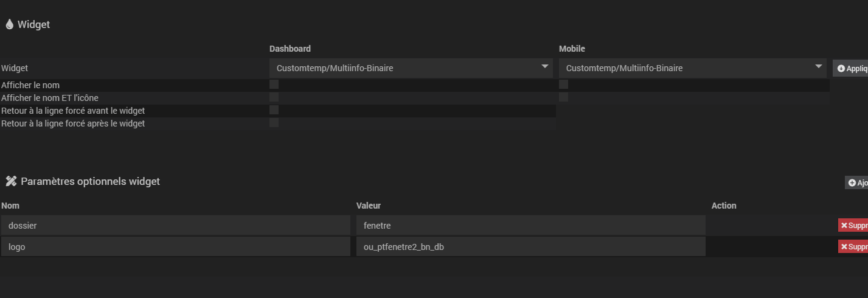Screen dimensions: 868x298
Task: Click the 'ou_ptfenetre2_bn_db' value field
Action: click(530, 246)
